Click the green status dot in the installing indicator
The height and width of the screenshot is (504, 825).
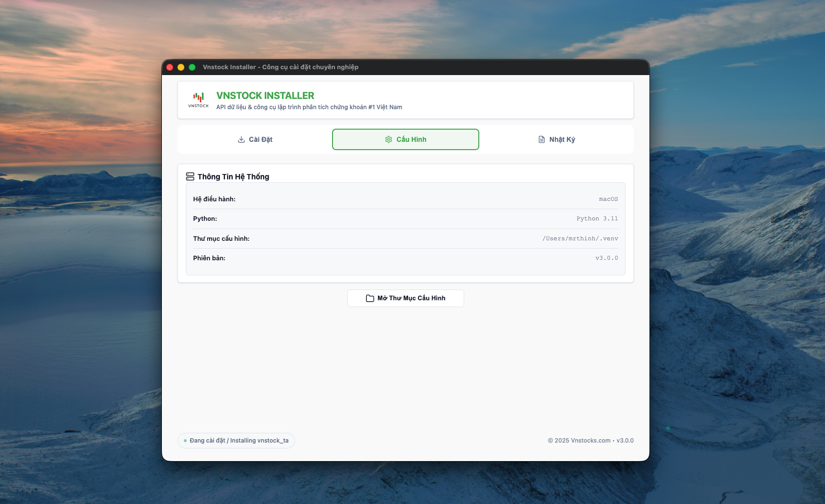(185, 441)
